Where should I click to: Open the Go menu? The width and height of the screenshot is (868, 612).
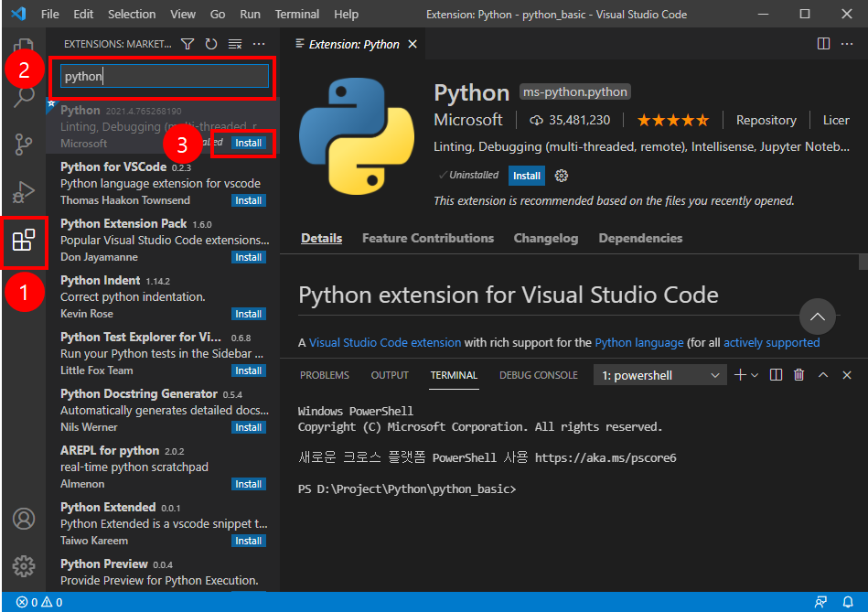coord(218,14)
